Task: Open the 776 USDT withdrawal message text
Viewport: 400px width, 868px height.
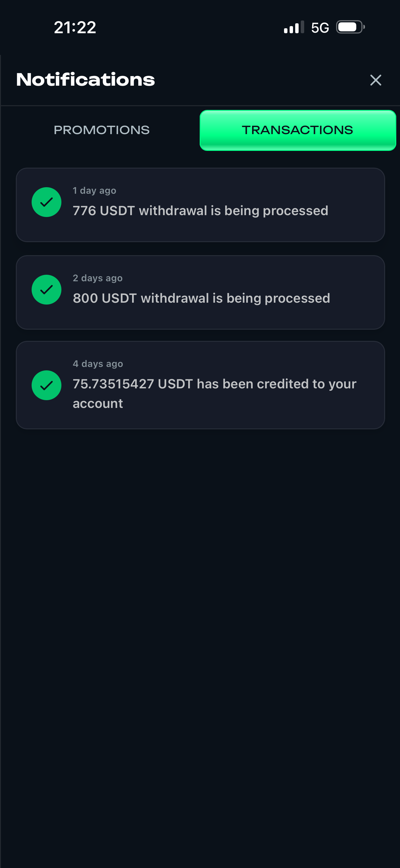Action: click(200, 211)
